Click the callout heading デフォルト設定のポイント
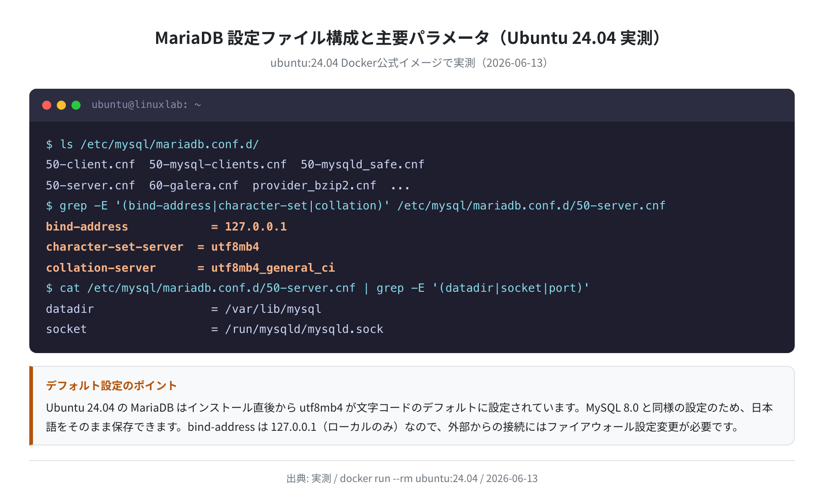 click(x=111, y=386)
